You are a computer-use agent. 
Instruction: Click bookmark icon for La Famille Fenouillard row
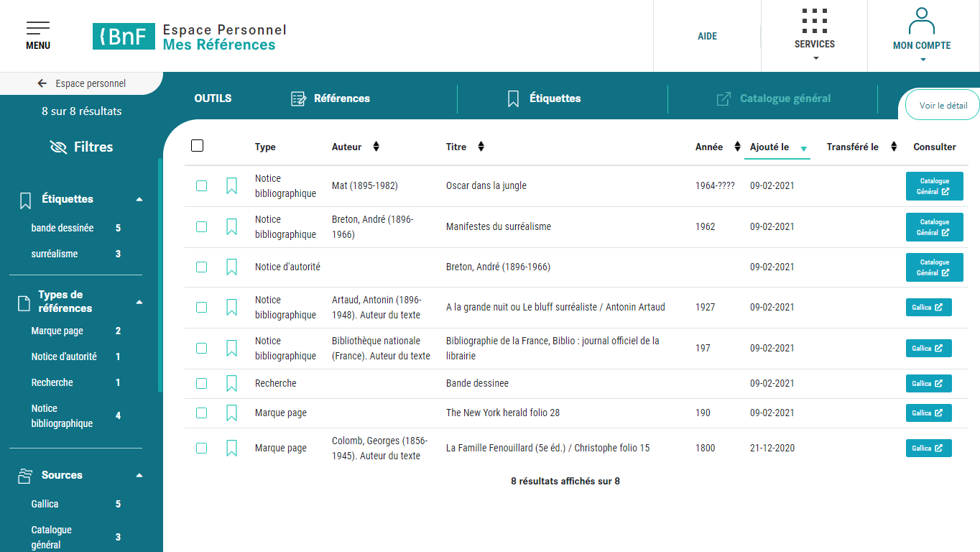[231, 448]
